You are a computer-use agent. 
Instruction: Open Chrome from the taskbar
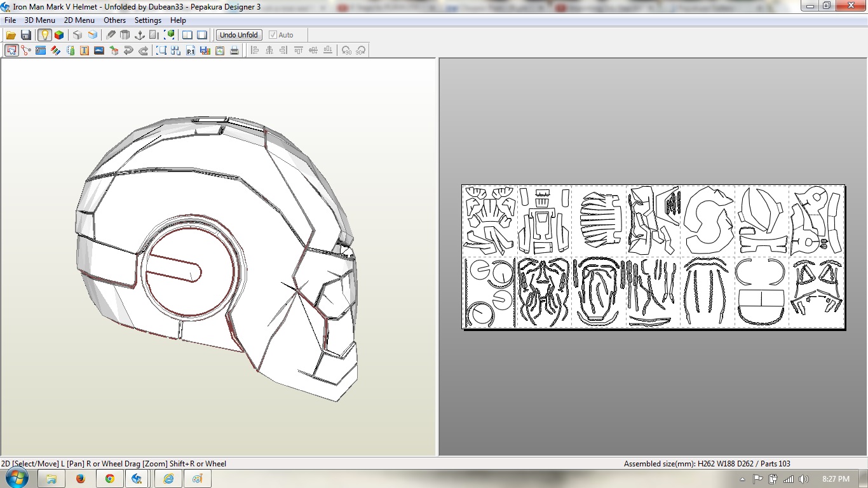pos(109,479)
